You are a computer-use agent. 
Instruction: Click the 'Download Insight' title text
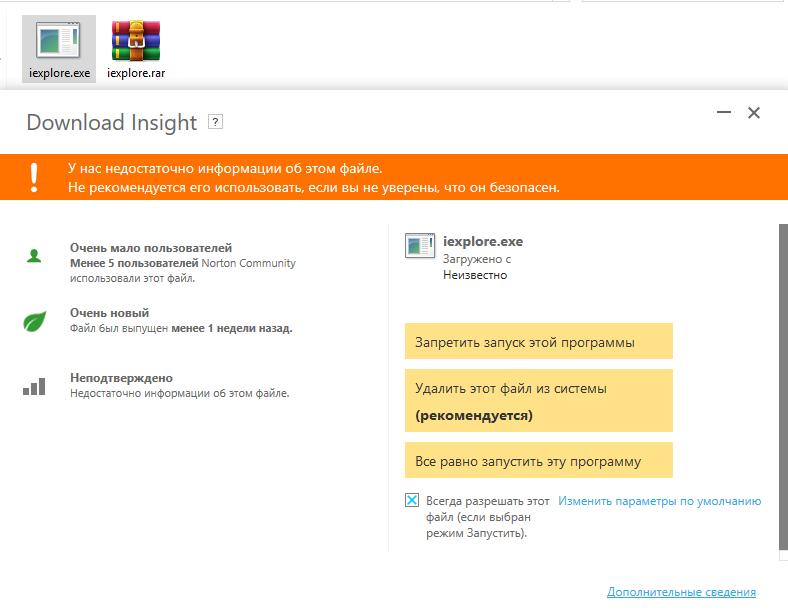112,123
